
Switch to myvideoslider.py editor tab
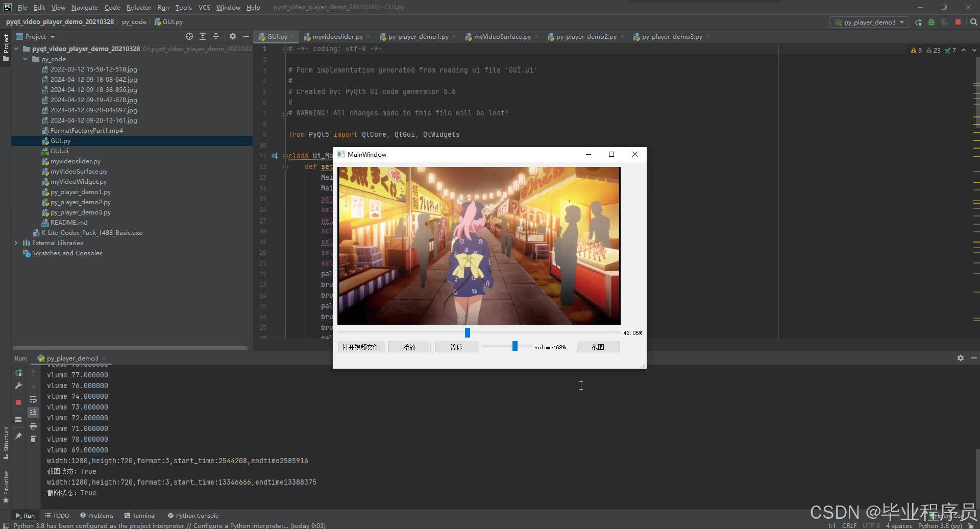point(337,36)
